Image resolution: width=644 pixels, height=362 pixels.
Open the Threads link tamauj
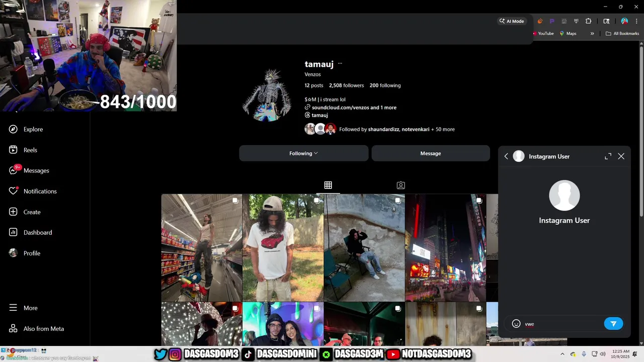[316, 115]
